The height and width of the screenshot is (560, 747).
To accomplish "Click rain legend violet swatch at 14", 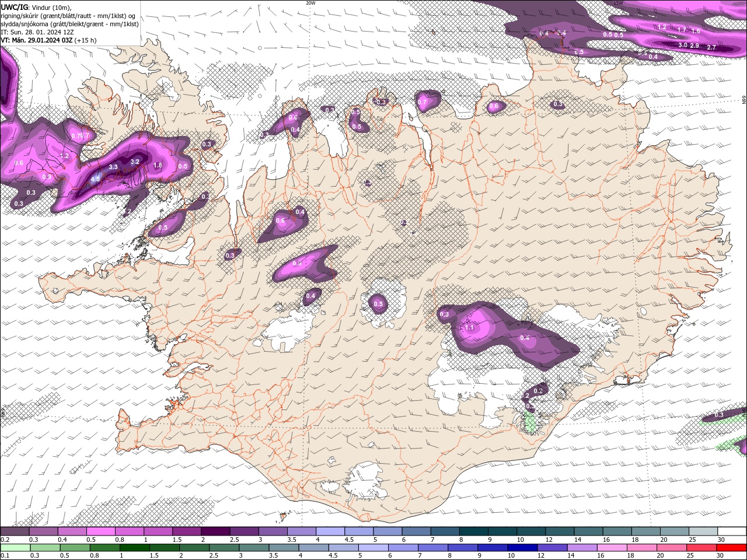I will tap(582, 548).
